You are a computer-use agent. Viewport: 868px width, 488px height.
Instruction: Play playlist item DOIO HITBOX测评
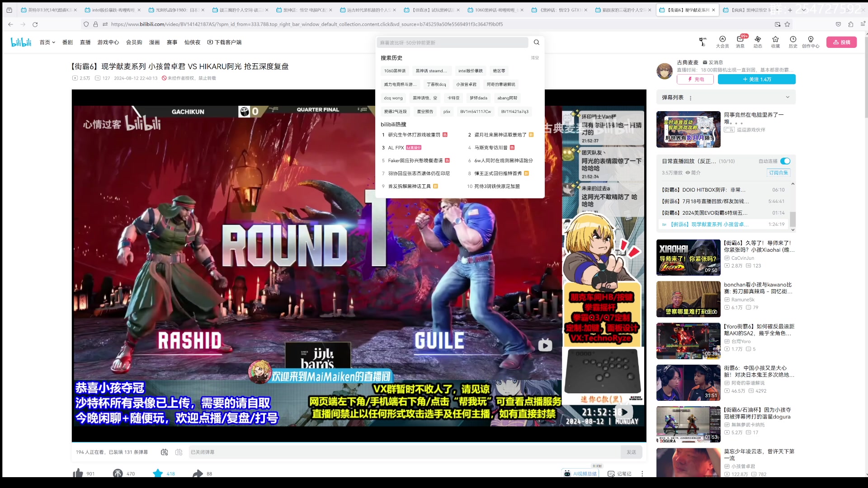pyautogui.click(x=723, y=190)
